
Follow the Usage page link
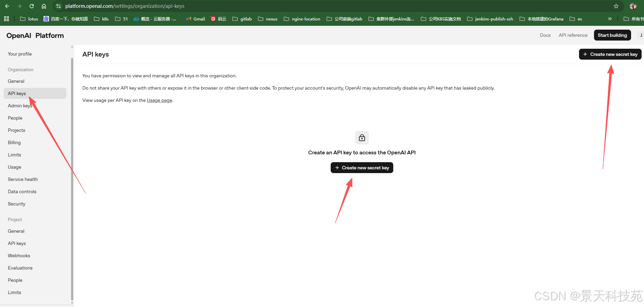coord(160,100)
